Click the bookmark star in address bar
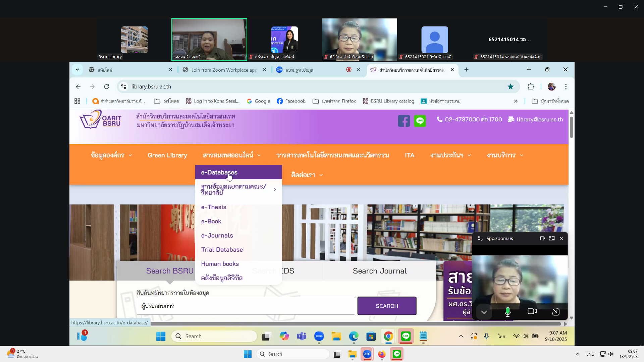This screenshot has height=362, width=644. pyautogui.click(x=511, y=87)
